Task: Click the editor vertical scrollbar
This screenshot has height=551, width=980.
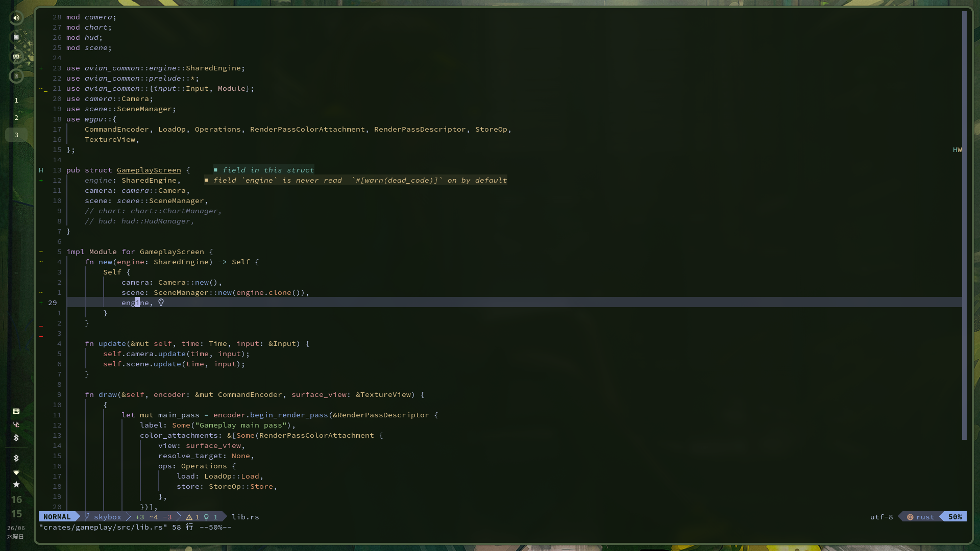Action: [964, 224]
